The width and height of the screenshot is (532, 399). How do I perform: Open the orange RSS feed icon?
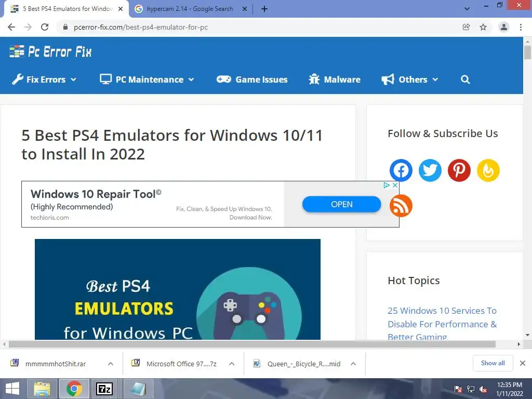(x=401, y=206)
